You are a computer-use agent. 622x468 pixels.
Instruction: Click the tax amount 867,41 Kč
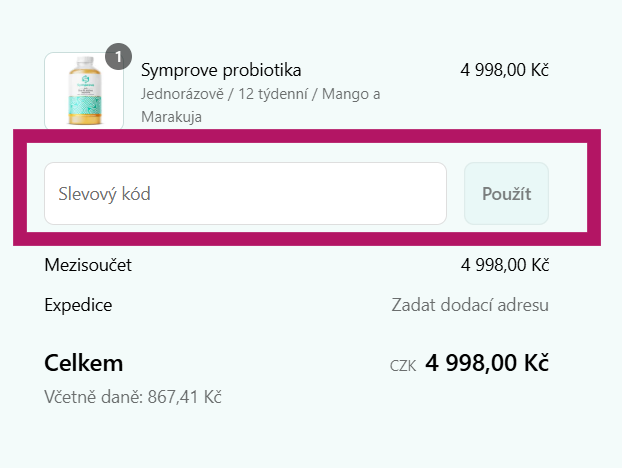(184, 397)
